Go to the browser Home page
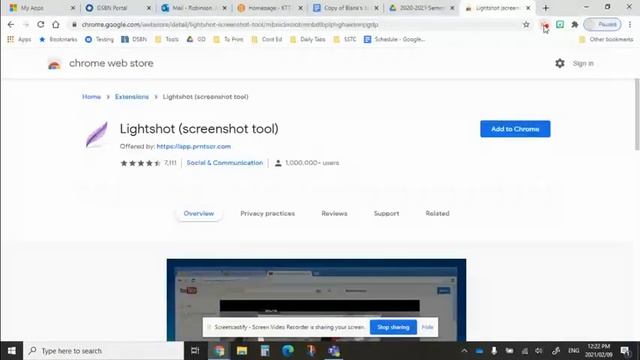640x360 pixels. click(56, 24)
